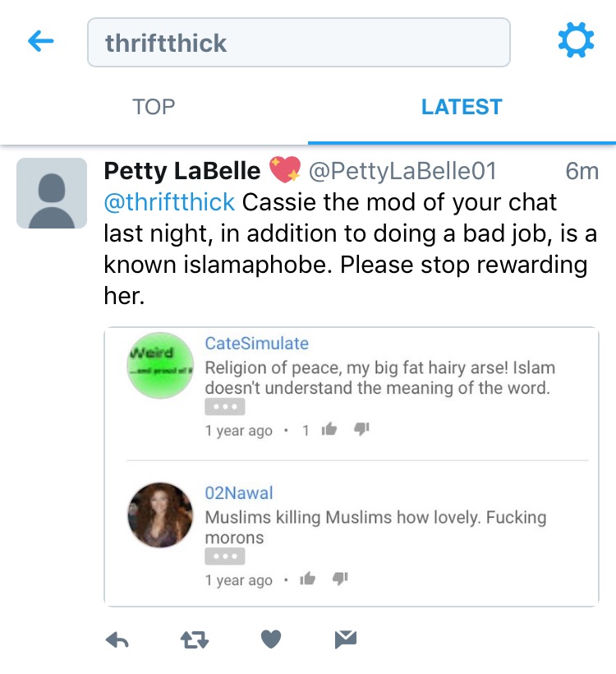Screen dimensions: 616x674
Task: Open search settings gear icon
Action: click(575, 39)
